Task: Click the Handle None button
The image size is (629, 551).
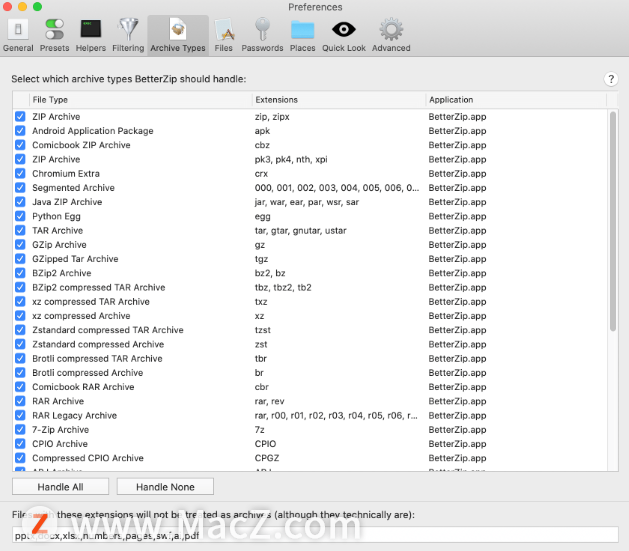Action: (165, 487)
